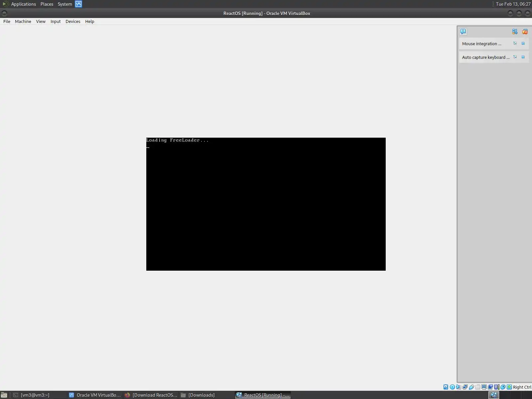This screenshot has height=399, width=532.
Task: Click inside the ReactOS guest screen
Action: 266,204
